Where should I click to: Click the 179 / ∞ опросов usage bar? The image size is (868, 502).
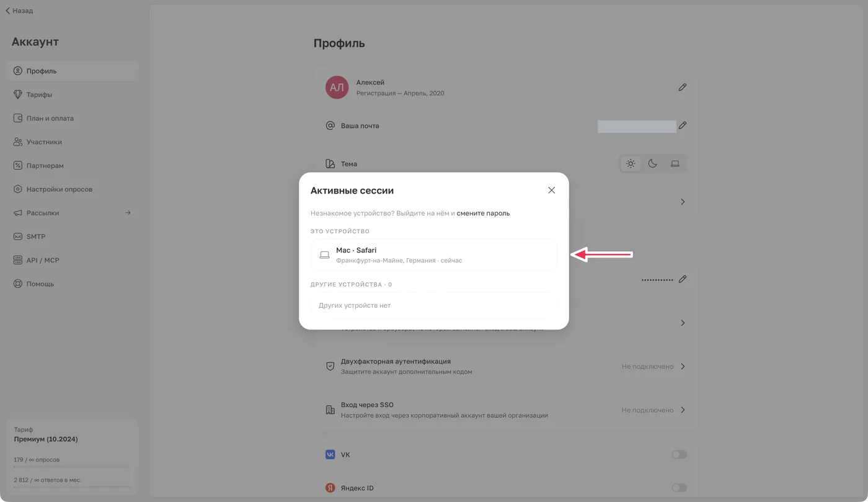click(x=73, y=466)
